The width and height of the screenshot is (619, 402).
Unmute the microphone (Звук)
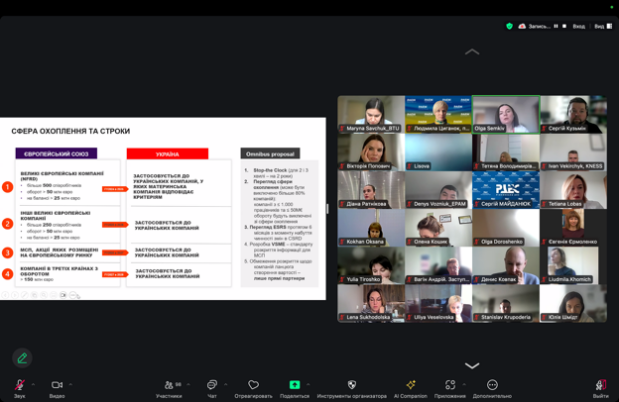tap(19, 385)
